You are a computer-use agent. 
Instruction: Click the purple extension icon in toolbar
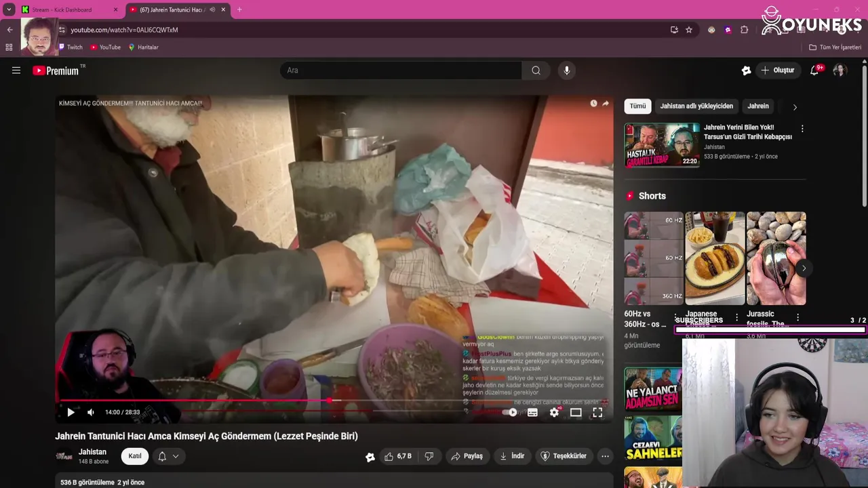tap(728, 30)
